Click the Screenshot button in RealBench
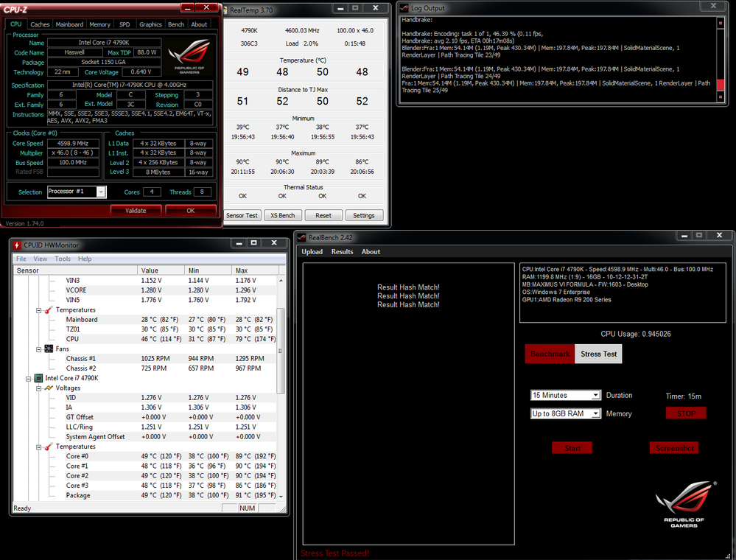 tap(675, 448)
